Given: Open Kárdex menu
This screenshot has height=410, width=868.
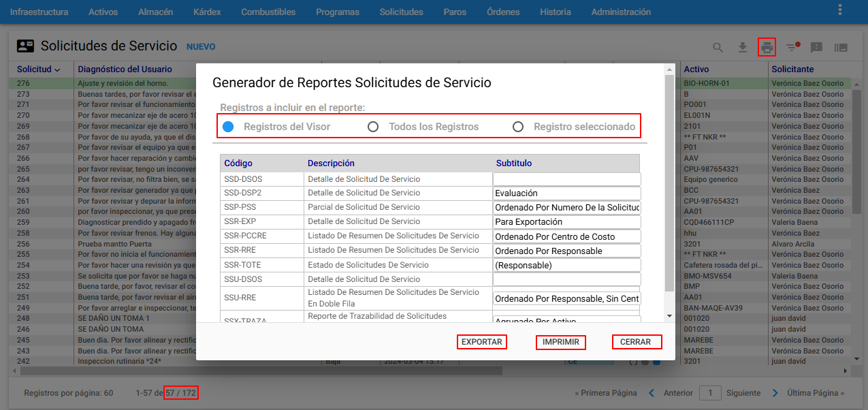Looking at the screenshot, I should tap(207, 12).
